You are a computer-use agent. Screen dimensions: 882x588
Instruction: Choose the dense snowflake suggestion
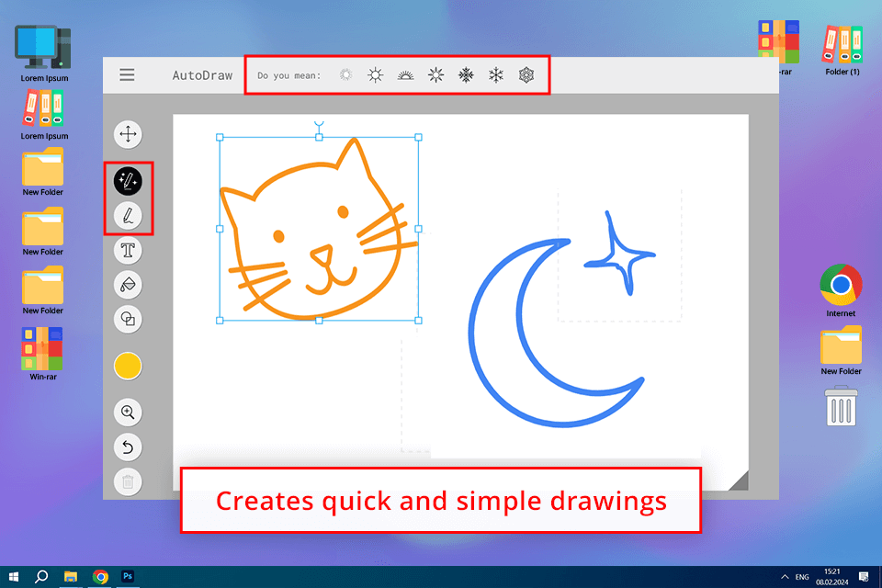click(466, 74)
